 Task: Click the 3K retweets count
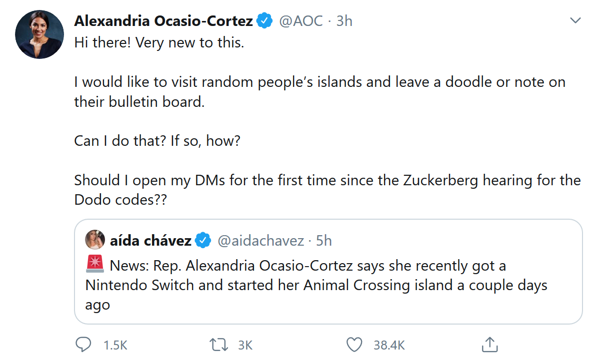245,345
